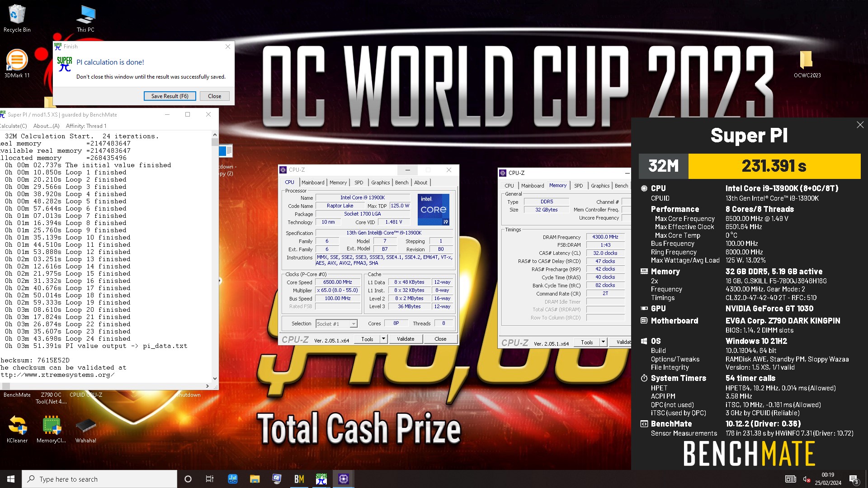
Task: Open the touch keyboard tray icon
Action: (791, 479)
